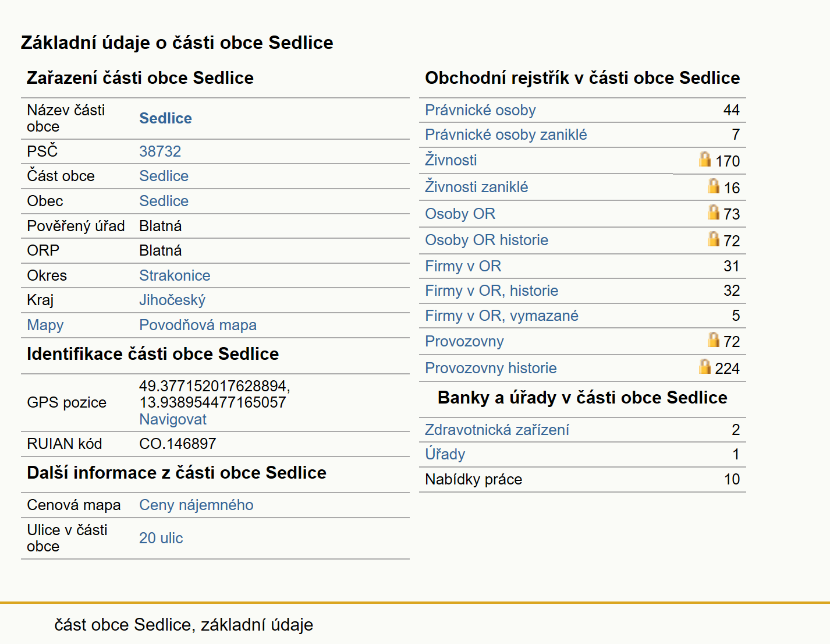Open the Mapy link in the left table
830x644 pixels.
tap(45, 325)
